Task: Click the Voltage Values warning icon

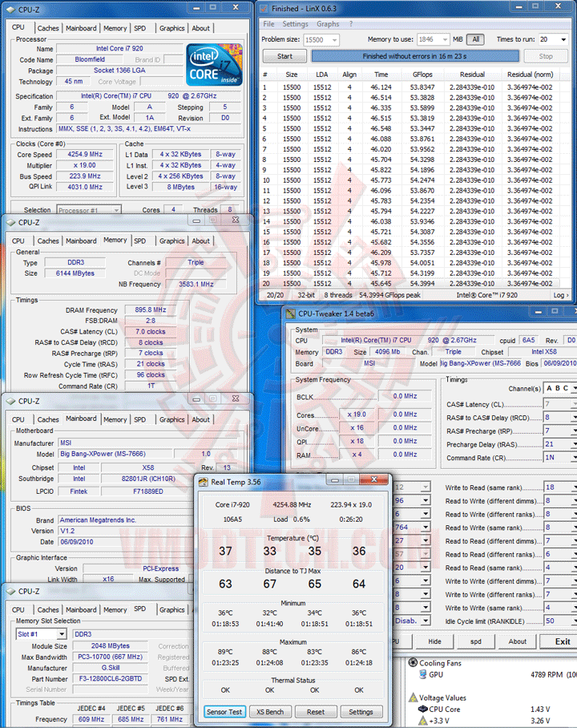Action: pyautogui.click(x=413, y=698)
